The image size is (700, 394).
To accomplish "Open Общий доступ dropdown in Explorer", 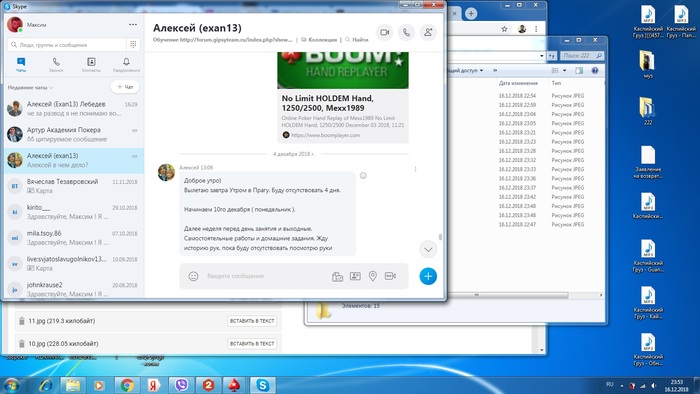I will (x=466, y=71).
